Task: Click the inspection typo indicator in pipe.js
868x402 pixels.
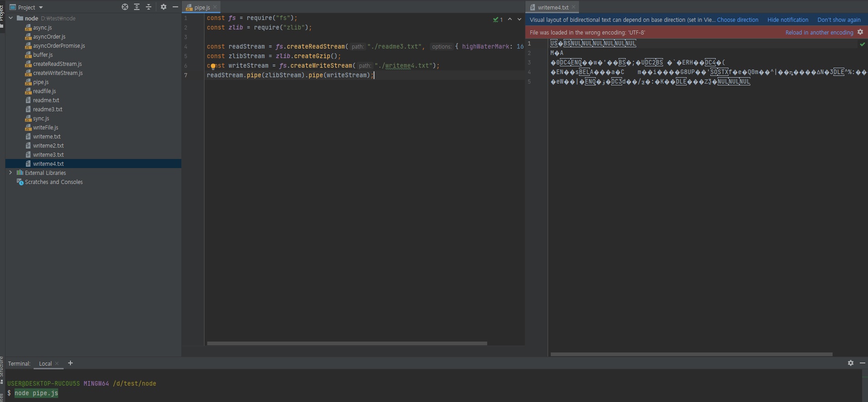Action: click(x=498, y=20)
